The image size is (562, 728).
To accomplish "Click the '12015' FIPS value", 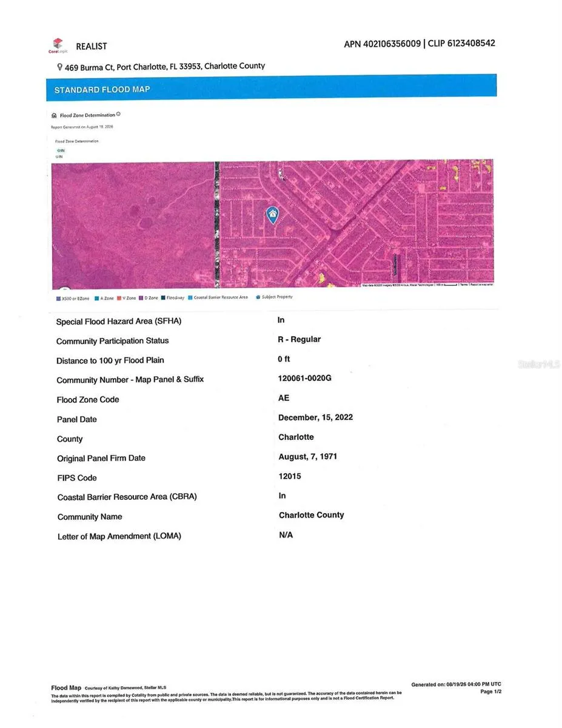I will [290, 476].
